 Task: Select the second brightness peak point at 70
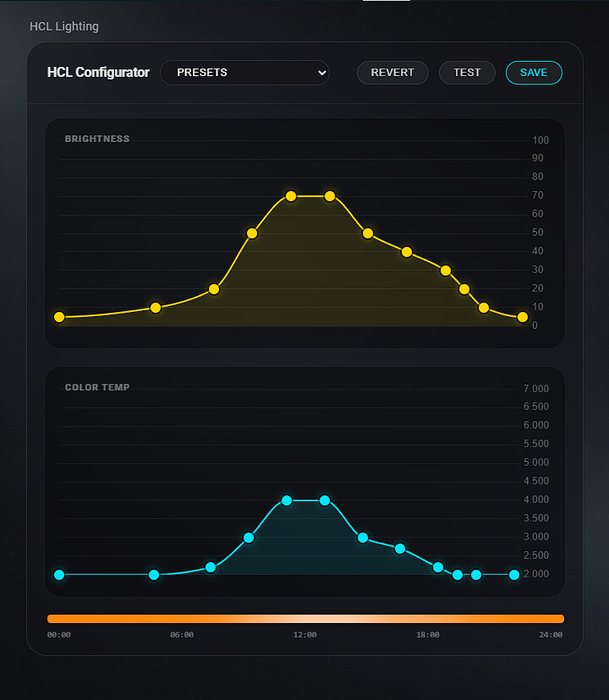coord(330,196)
